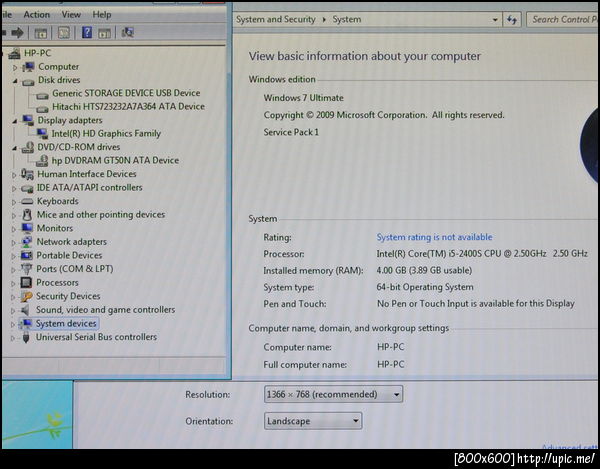Open the Action menu
The height and width of the screenshot is (469, 600).
pyautogui.click(x=37, y=15)
